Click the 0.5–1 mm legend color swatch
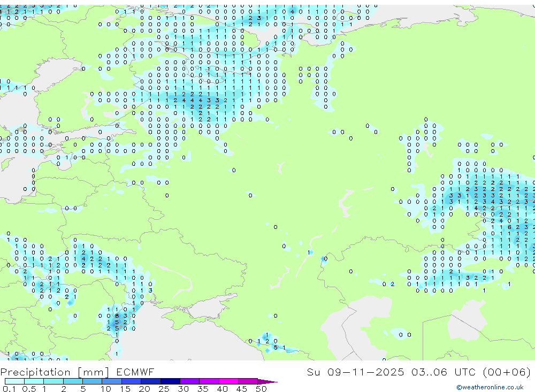Viewport: 535px width, 392px height. pyautogui.click(x=34, y=381)
